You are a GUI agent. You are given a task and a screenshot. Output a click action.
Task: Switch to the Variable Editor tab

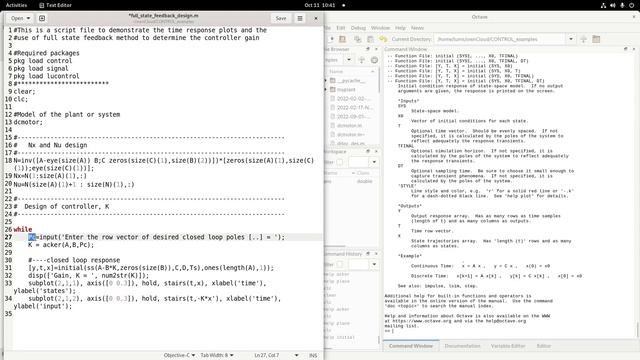508,346
